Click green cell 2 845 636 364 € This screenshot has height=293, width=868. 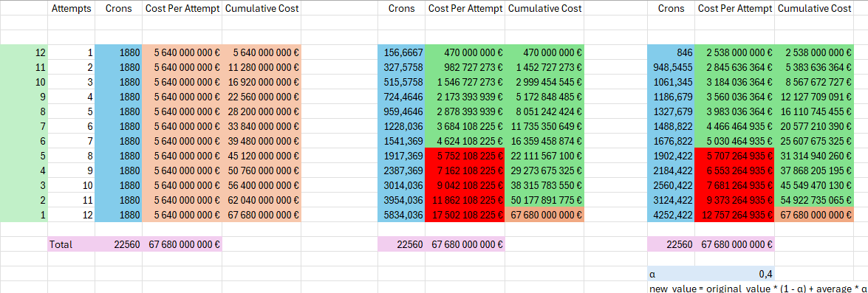pyautogui.click(x=734, y=67)
